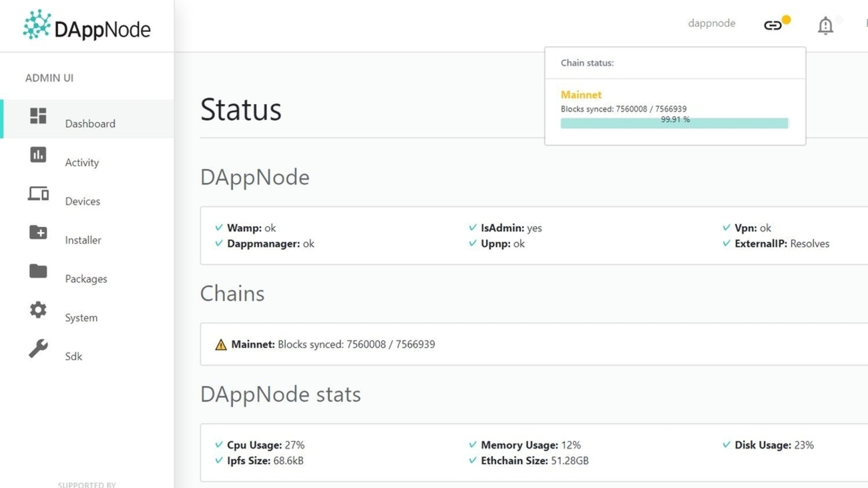Image resolution: width=868 pixels, height=488 pixels.
Task: Open the Dashboard grid icon
Action: coord(38,116)
